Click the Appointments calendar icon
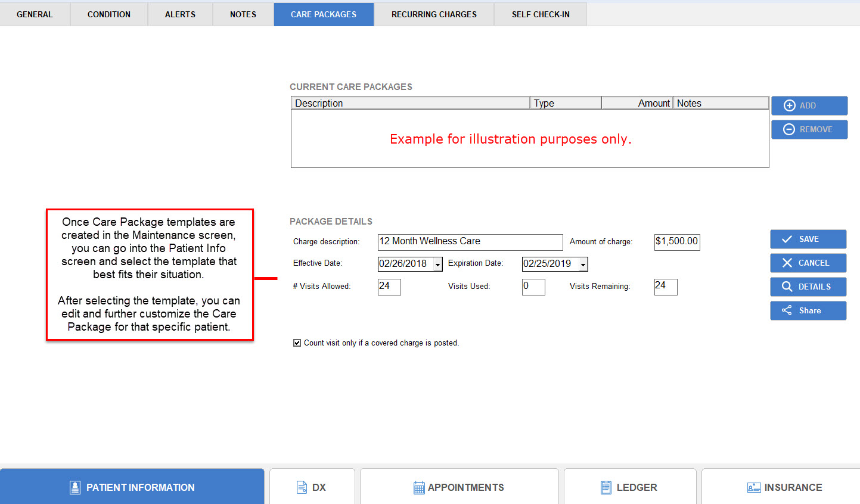 click(419, 487)
